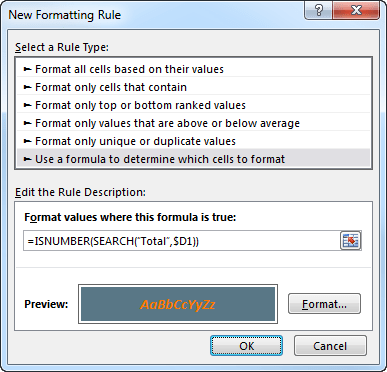Select 'Format all cells based on their values'
387x372 pixels.
click(x=194, y=69)
